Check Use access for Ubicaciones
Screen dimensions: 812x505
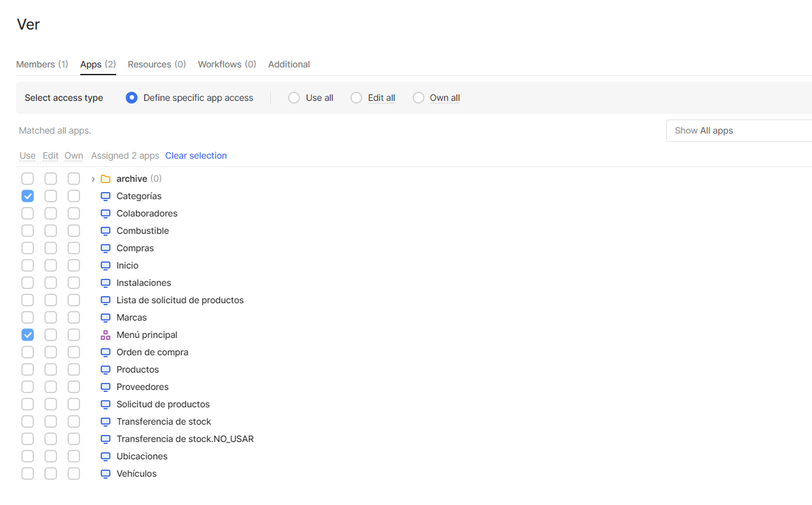(28, 456)
